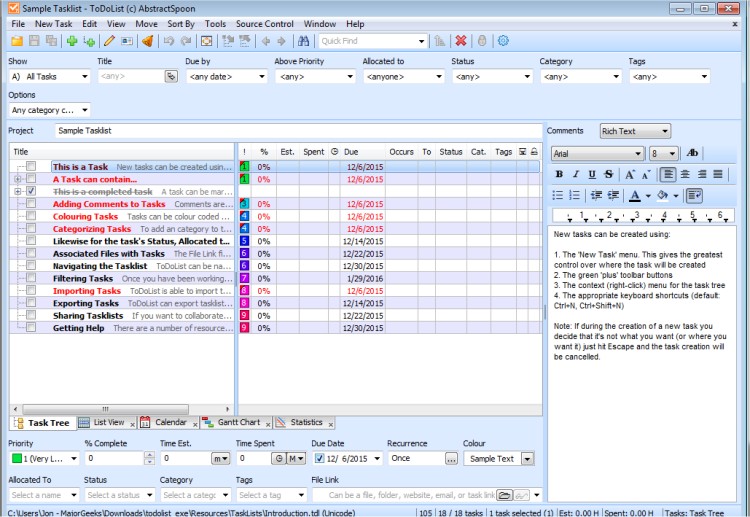Uncheck the completed task checkbox
The height and width of the screenshot is (517, 750).
click(31, 191)
